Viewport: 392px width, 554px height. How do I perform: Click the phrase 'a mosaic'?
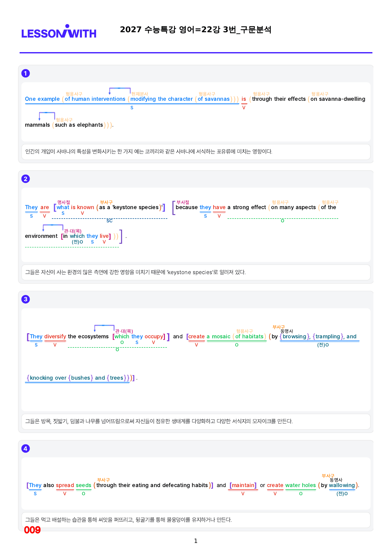(x=219, y=336)
